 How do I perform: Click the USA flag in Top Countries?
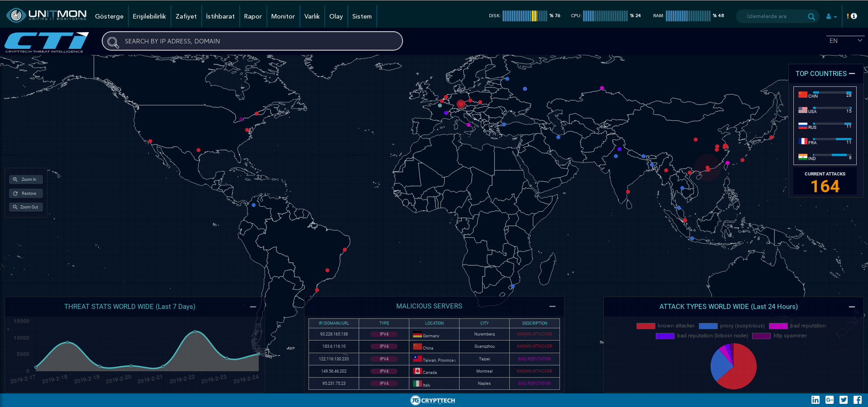pyautogui.click(x=803, y=110)
